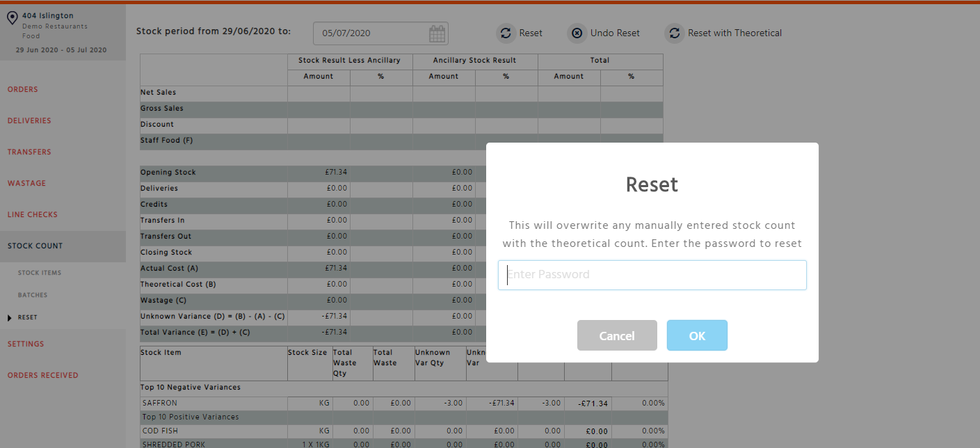The width and height of the screenshot is (980, 448).
Task: Click the Reset toolbar label
Action: point(531,33)
